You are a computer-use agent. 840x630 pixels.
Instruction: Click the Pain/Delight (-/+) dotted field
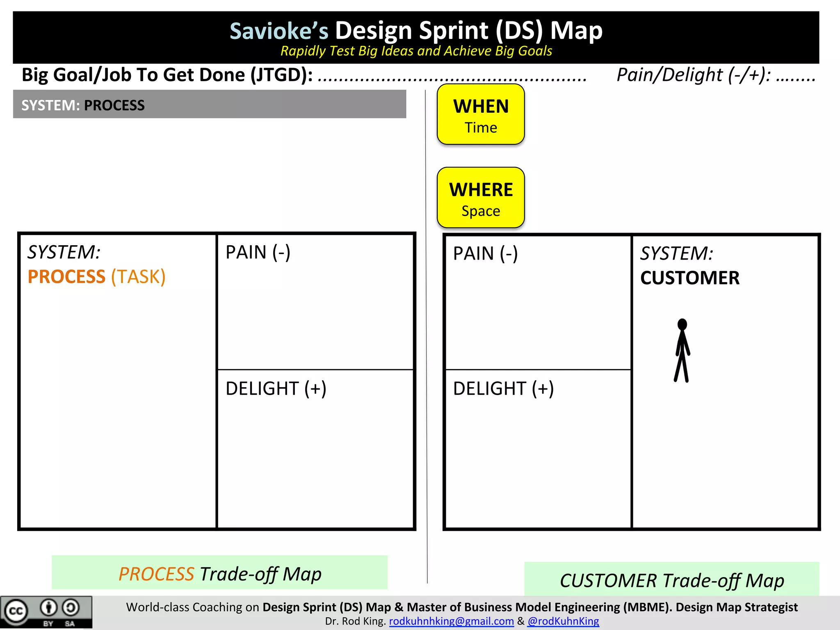point(716,75)
